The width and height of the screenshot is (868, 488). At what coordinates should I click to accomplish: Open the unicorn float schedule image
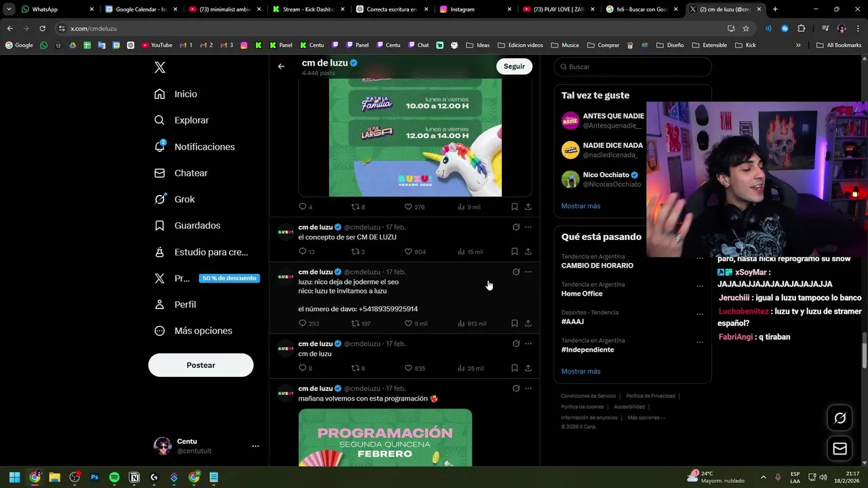[x=415, y=138]
